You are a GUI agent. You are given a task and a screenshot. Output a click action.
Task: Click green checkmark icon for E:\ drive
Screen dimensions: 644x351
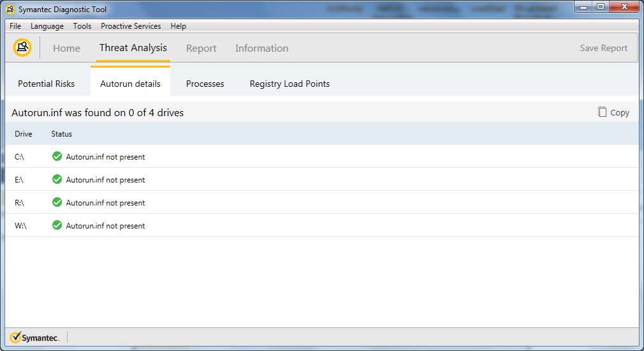57,179
